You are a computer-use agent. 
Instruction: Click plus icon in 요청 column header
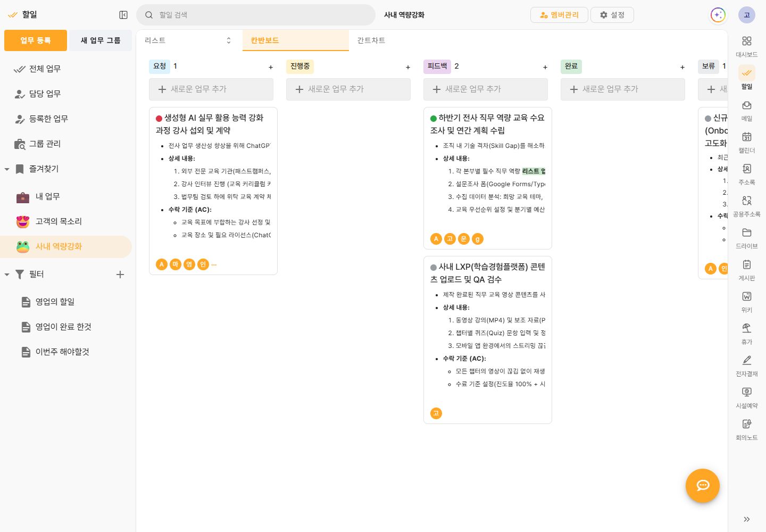coord(271,67)
